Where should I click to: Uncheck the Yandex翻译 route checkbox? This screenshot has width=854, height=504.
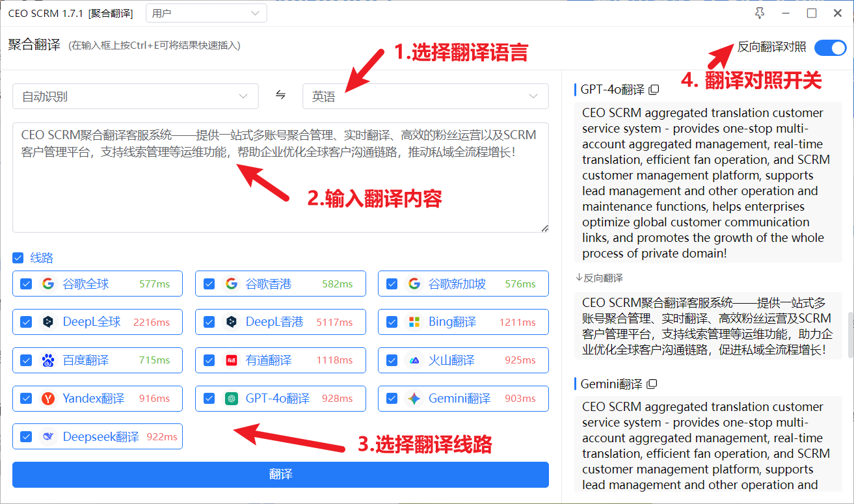tap(26, 399)
